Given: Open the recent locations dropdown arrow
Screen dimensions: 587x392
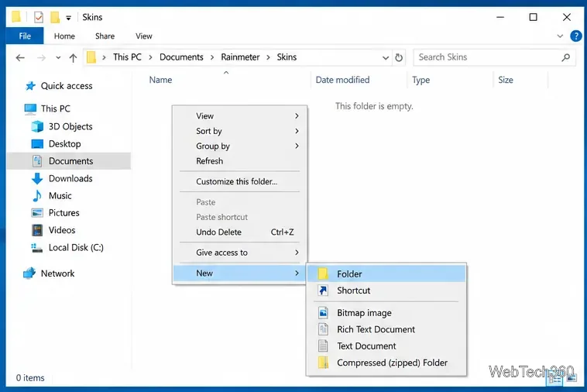Looking at the screenshot, I should 58,57.
